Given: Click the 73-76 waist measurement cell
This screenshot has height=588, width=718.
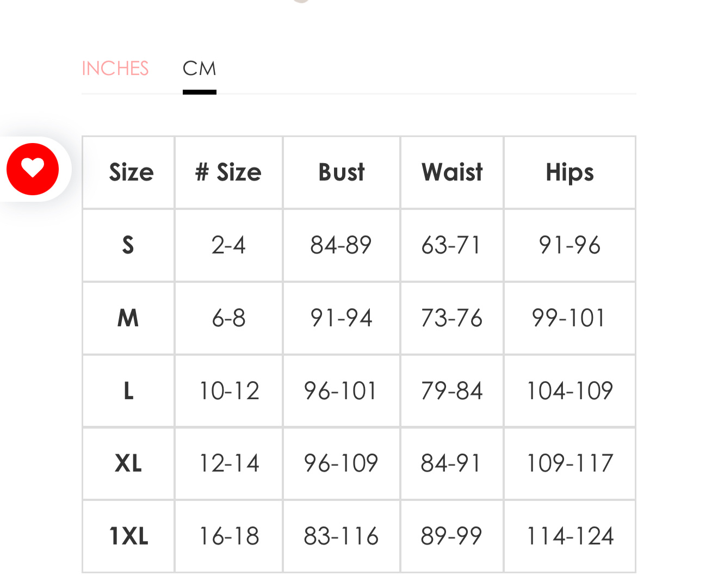Looking at the screenshot, I should (x=451, y=318).
